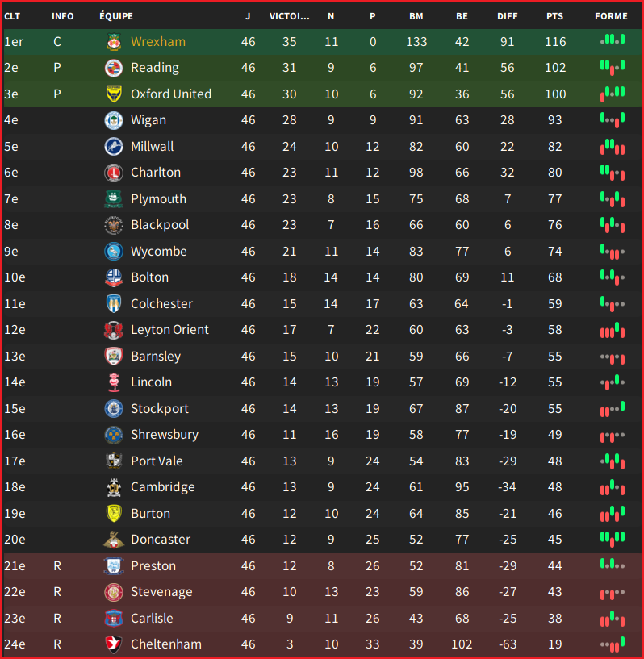
Task: Sort table by PTS column header
Action: (x=554, y=16)
